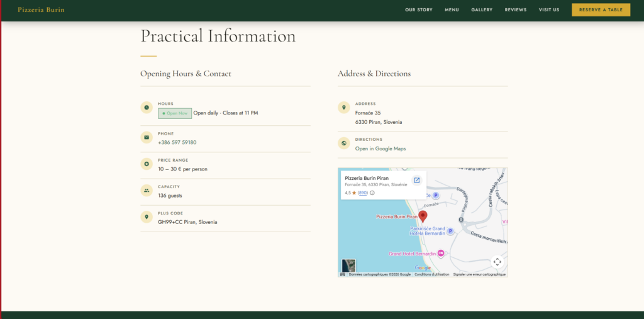
Task: Click the people icon next to Capacity
Action: (x=147, y=191)
